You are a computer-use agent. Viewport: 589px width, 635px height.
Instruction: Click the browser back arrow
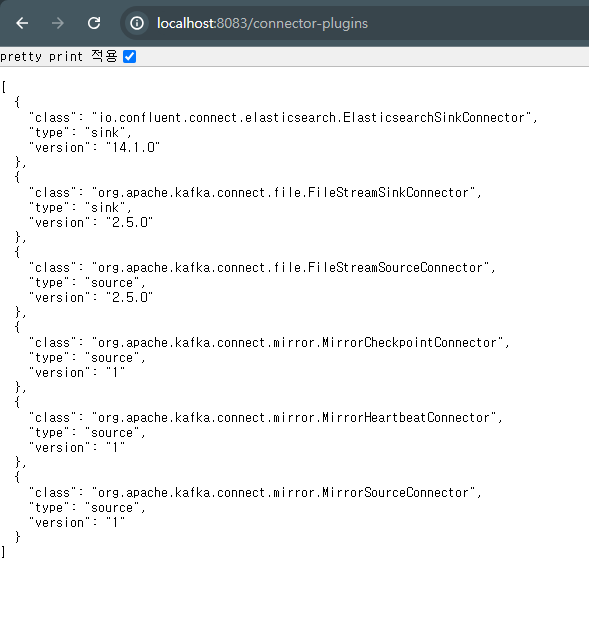coord(22,23)
